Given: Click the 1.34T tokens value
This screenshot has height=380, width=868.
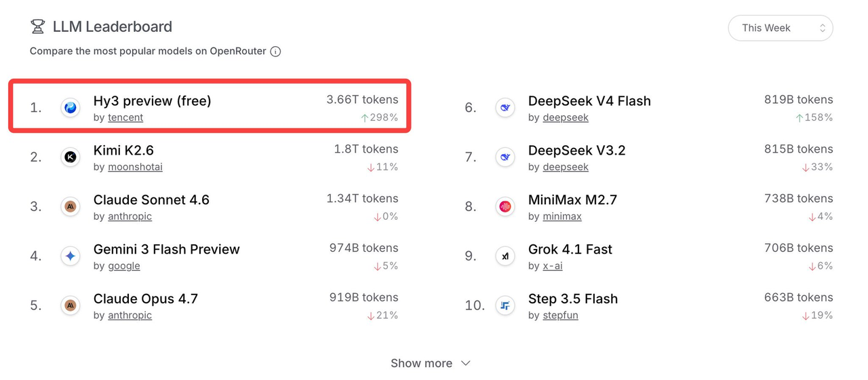Looking at the screenshot, I should (x=362, y=199).
